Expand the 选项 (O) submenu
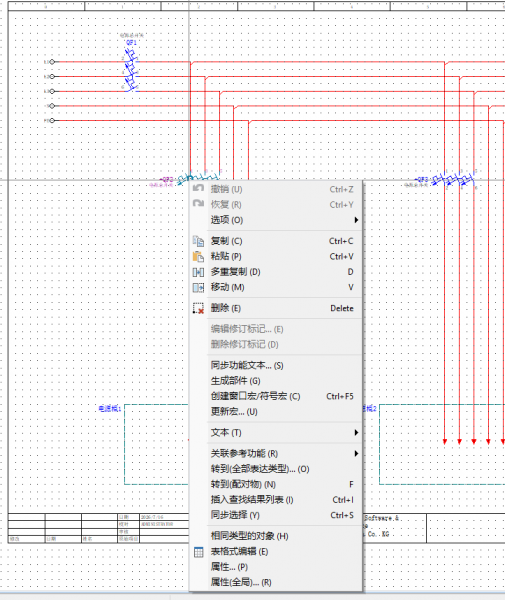This screenshot has height=600, width=505. [x=276, y=220]
